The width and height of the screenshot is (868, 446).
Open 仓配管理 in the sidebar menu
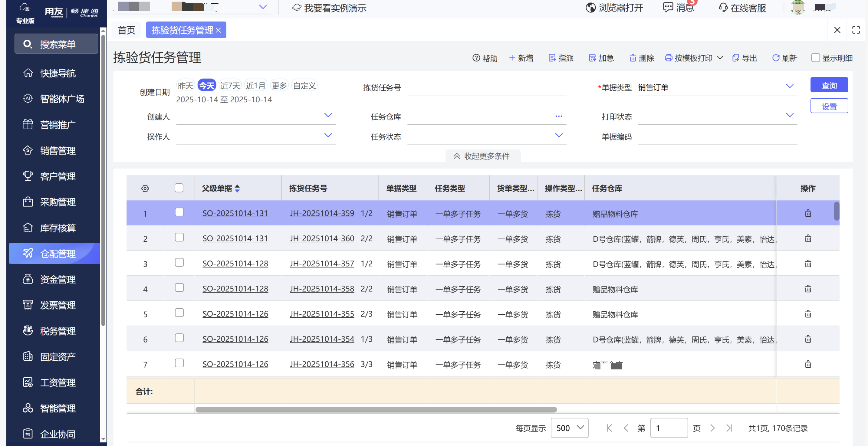57,253
